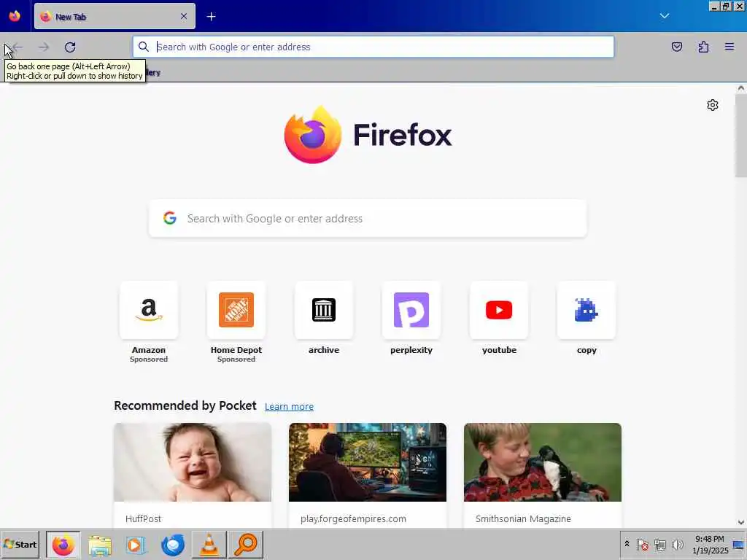Open the magnifier search taskbar app
This screenshot has width=747, height=560.
[x=246, y=544]
